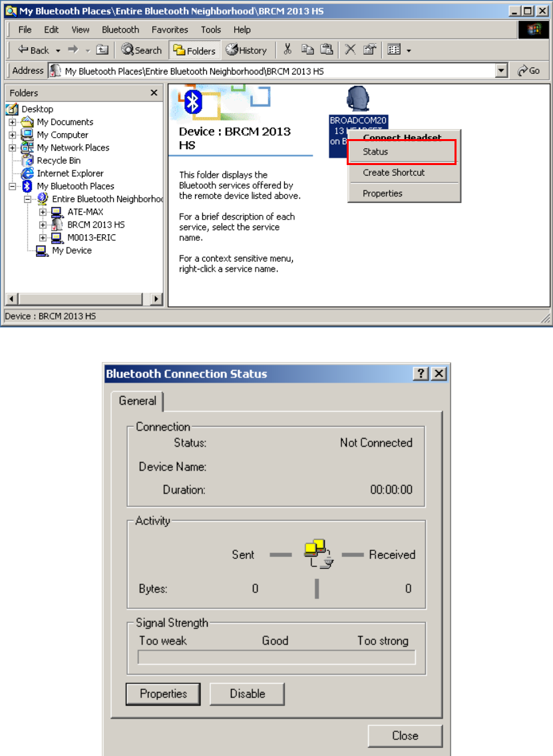Click the Forward arrow toolbar button
The width and height of the screenshot is (553, 756).
(x=73, y=50)
